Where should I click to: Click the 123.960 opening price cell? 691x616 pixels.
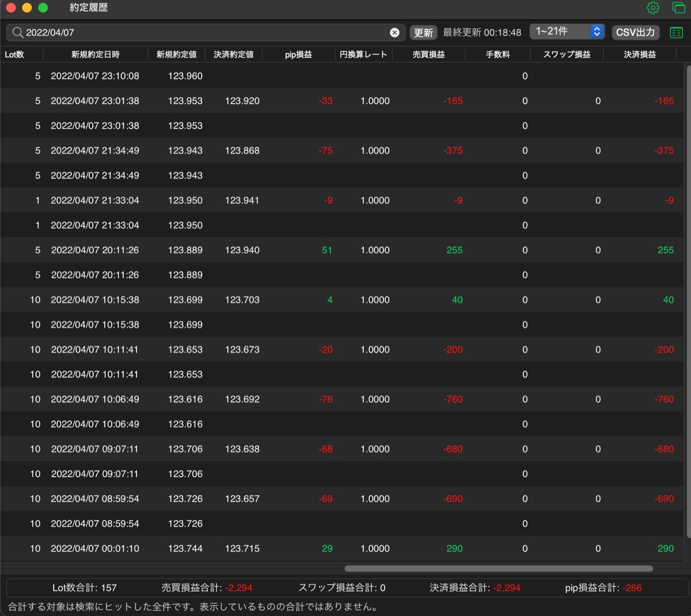pyautogui.click(x=185, y=76)
